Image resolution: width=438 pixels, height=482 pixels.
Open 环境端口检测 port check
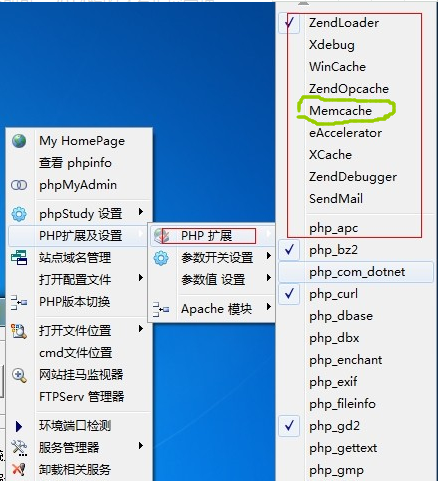(x=75, y=426)
